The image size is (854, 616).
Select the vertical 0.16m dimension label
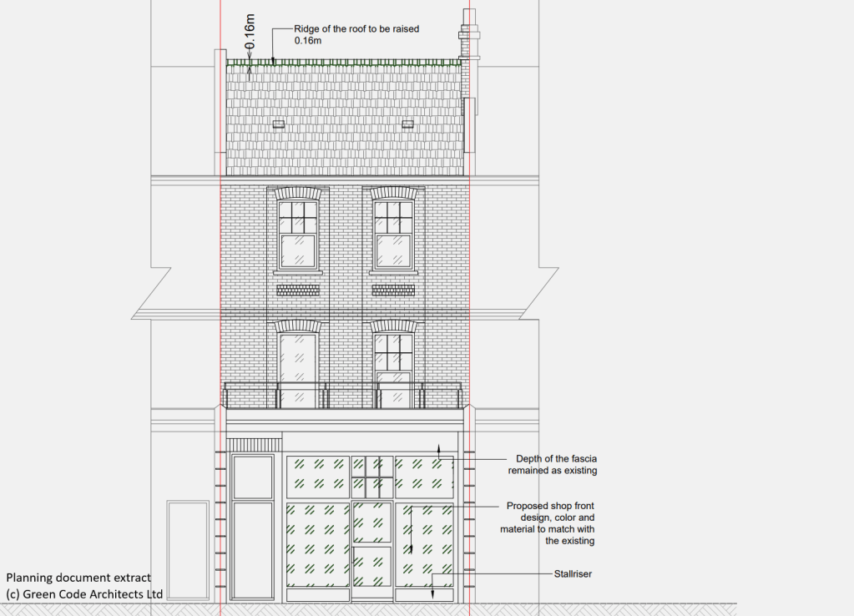[250, 33]
